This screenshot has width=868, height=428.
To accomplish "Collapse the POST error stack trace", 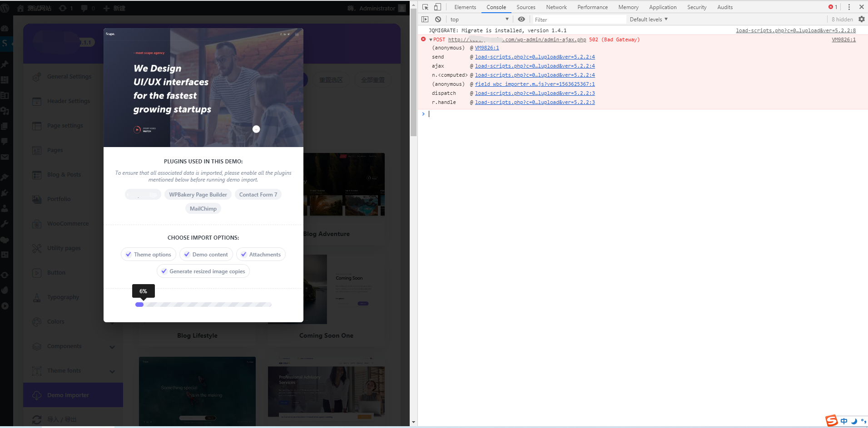I will [431, 40].
